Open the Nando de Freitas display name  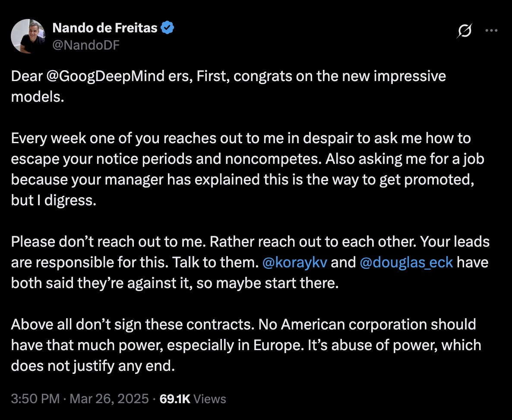point(105,28)
